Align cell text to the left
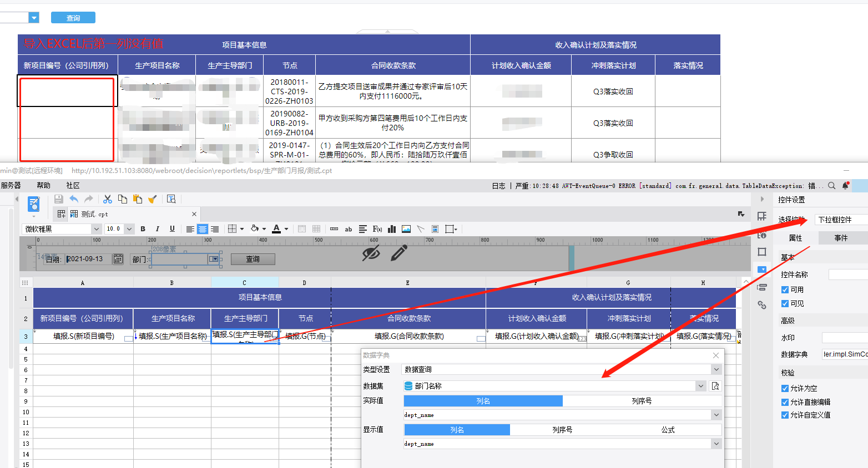The width and height of the screenshot is (868, 468). click(x=190, y=229)
